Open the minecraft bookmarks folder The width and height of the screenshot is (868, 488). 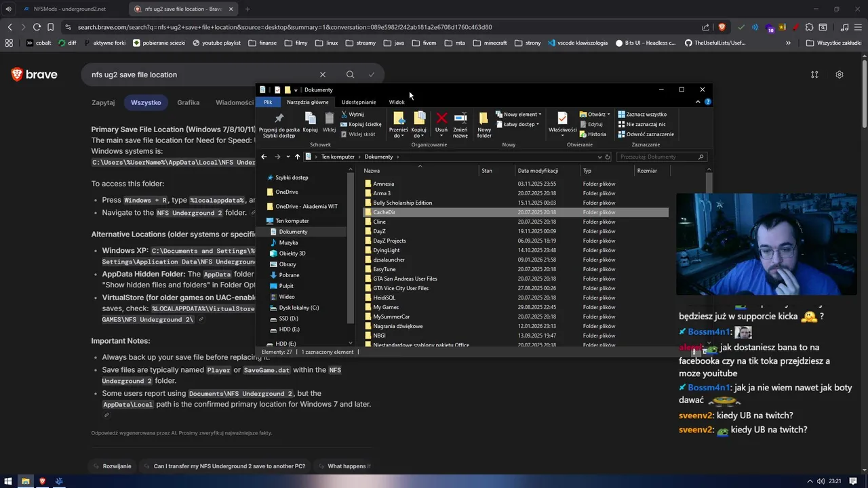[x=490, y=43]
